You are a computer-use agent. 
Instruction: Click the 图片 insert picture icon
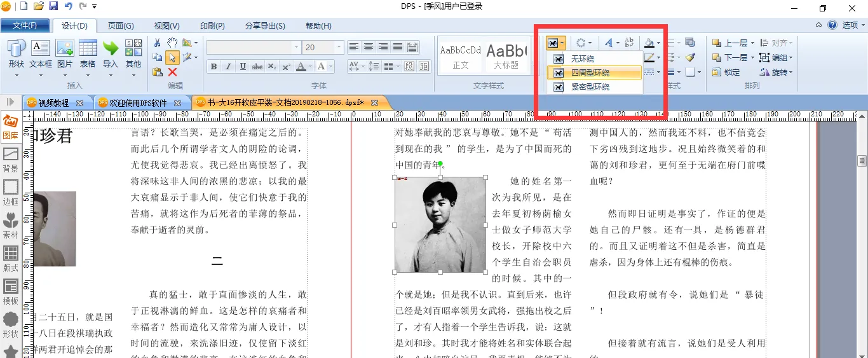[65, 54]
